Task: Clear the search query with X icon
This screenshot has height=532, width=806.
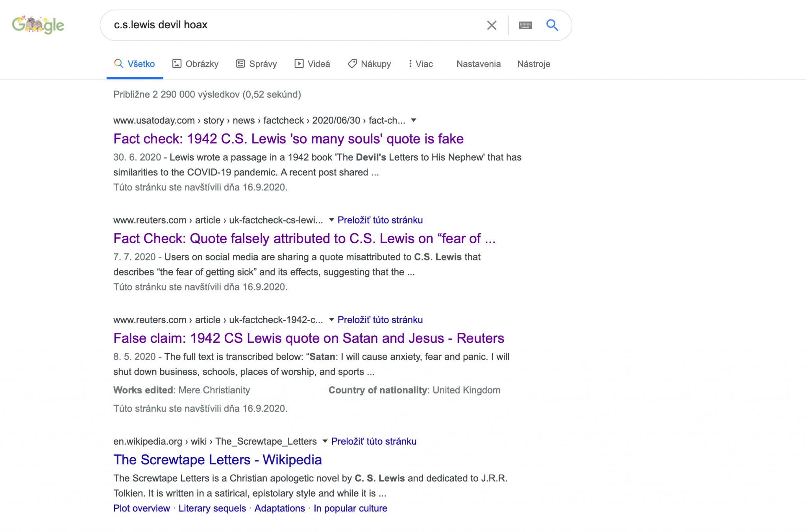Action: coord(492,25)
